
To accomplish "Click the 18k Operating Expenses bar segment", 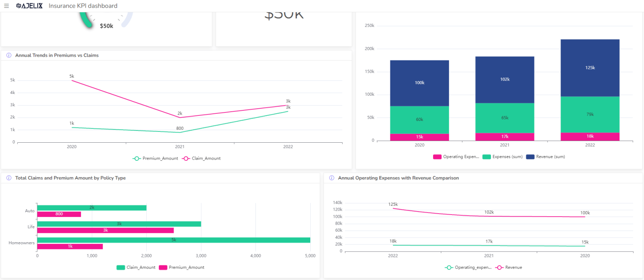I will [x=590, y=136].
